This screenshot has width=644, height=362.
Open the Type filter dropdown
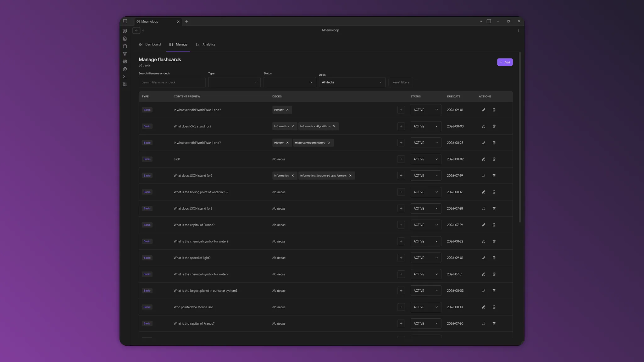234,82
